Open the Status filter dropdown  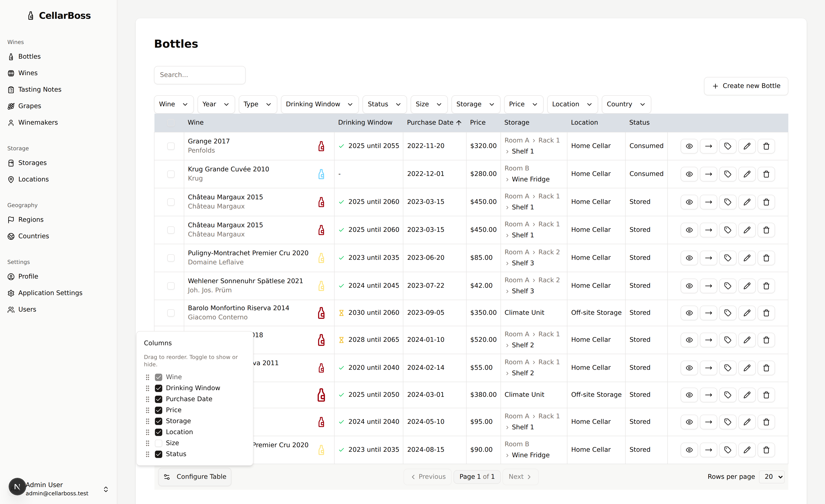pyautogui.click(x=384, y=104)
